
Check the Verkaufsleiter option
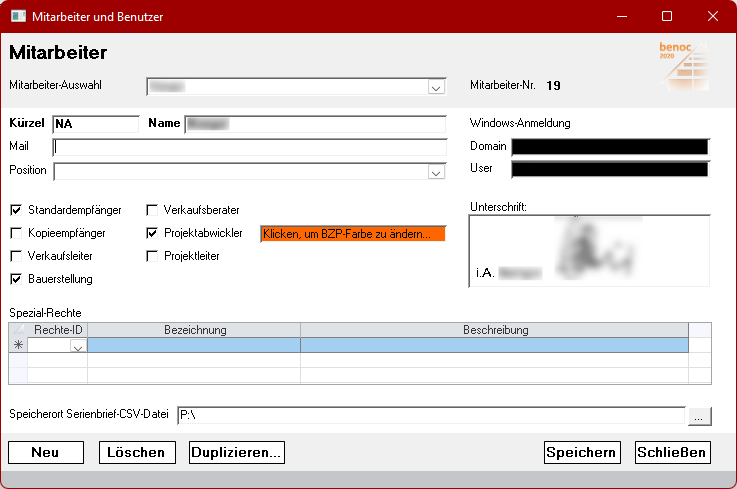[16, 256]
